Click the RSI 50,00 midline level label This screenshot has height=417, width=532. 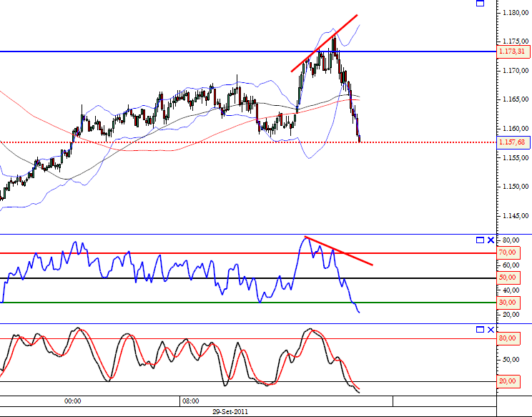[508, 278]
